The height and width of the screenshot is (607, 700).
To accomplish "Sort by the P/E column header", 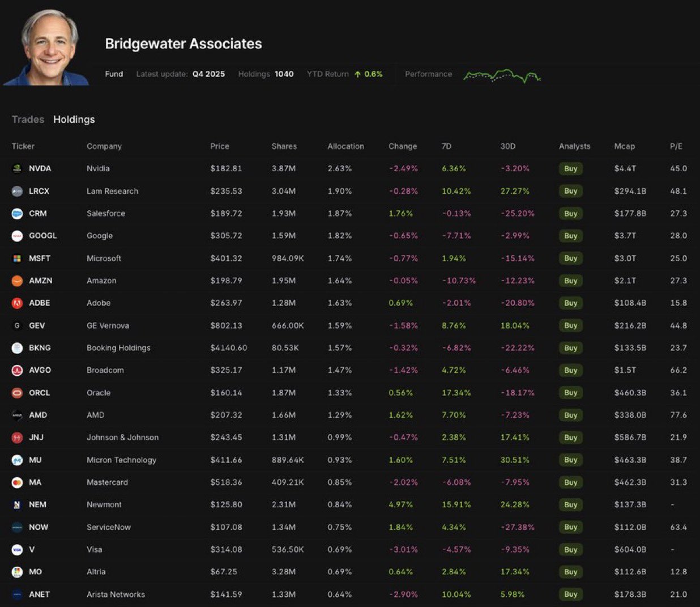I will click(676, 146).
